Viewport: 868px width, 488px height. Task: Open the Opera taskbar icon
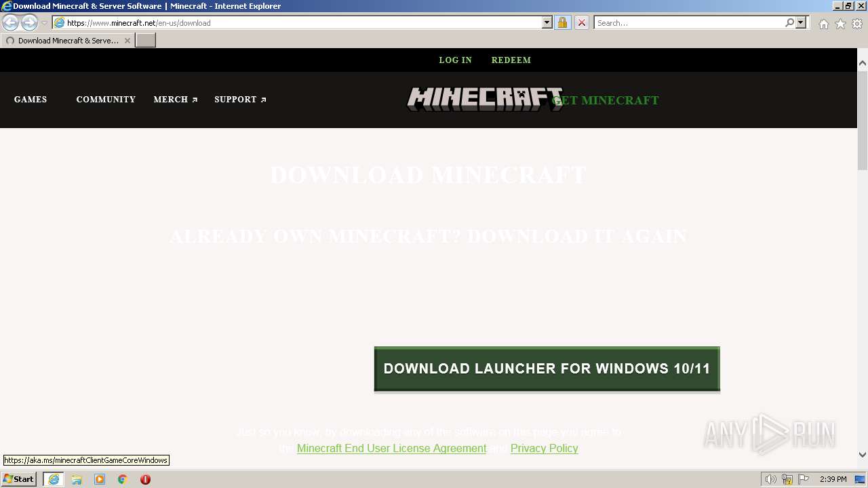pyautogui.click(x=145, y=479)
